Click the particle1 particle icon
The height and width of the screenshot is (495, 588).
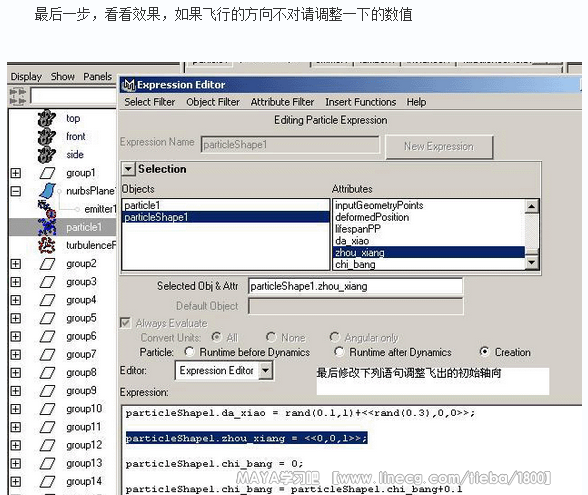click(47, 227)
